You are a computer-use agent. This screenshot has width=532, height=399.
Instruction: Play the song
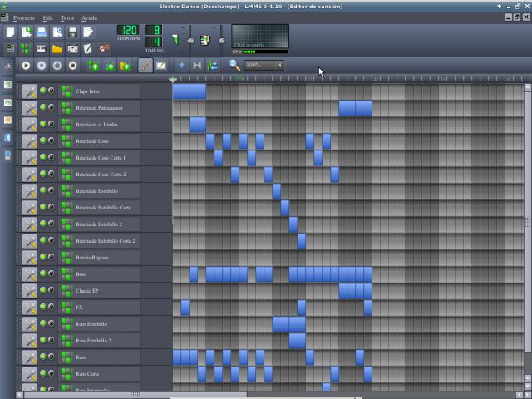tap(26, 66)
